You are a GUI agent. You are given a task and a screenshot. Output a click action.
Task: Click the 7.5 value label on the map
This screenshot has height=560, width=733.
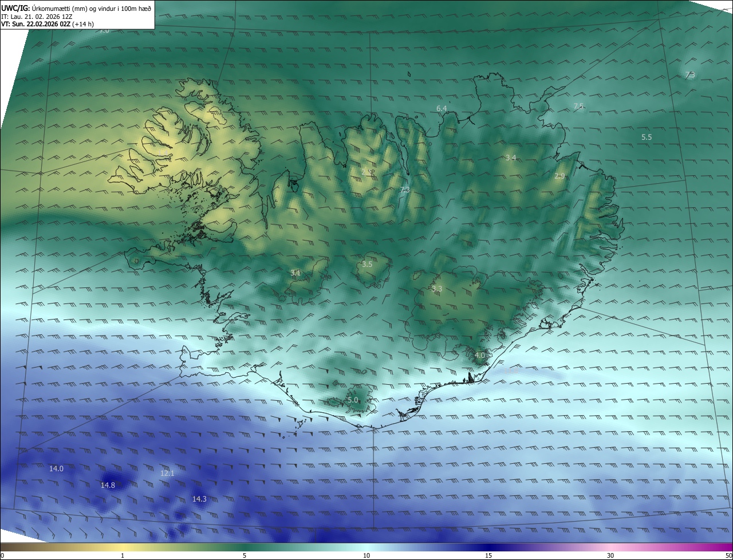(578, 106)
